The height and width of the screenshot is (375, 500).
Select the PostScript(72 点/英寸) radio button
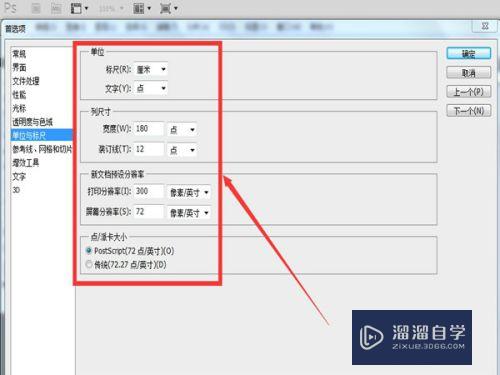coord(89,250)
